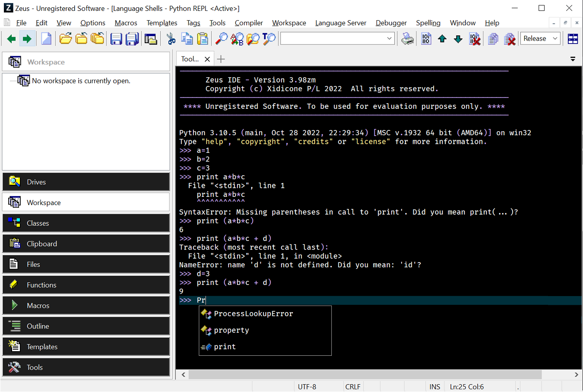583x392 pixels.
Task: Open the View menu
Action: coord(63,23)
